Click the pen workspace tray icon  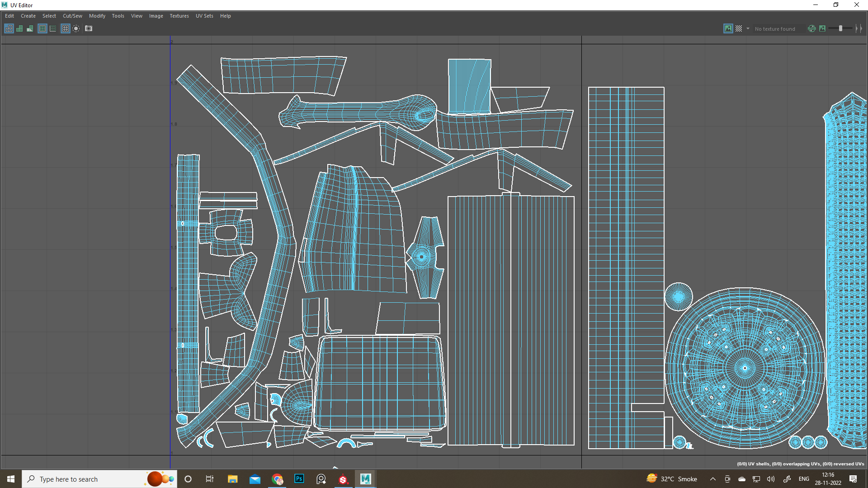[787, 479]
